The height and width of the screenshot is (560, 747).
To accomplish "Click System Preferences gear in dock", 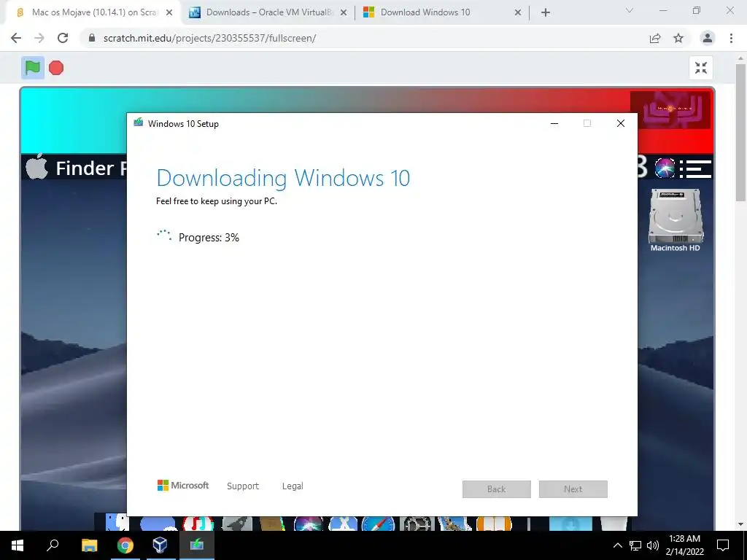I will pyautogui.click(x=417, y=524).
